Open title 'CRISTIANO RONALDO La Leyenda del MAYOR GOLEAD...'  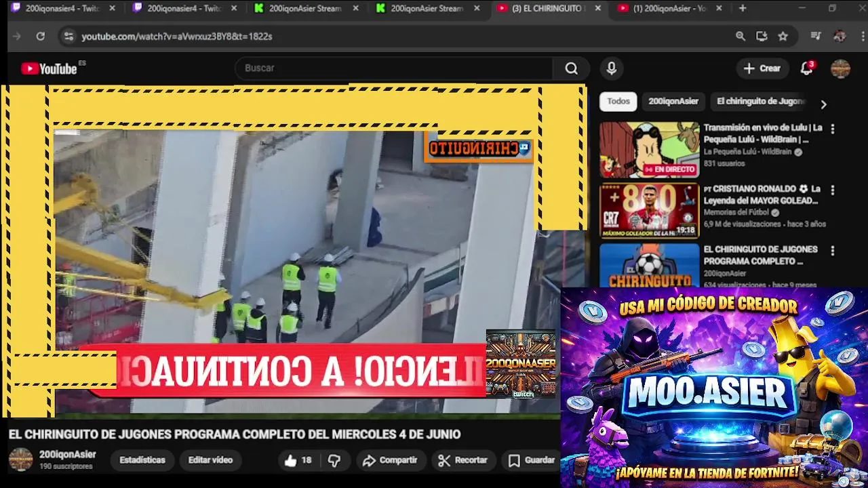click(762, 195)
